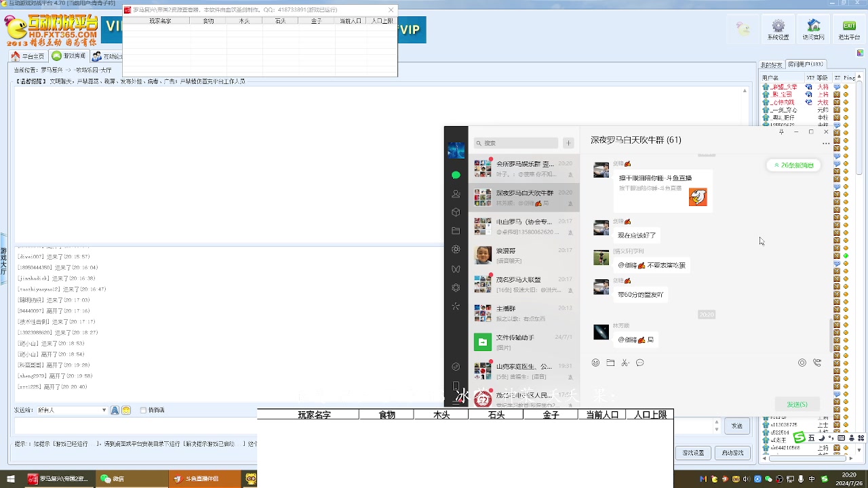Click screenshot scissors icon in WeChat

pos(625,363)
